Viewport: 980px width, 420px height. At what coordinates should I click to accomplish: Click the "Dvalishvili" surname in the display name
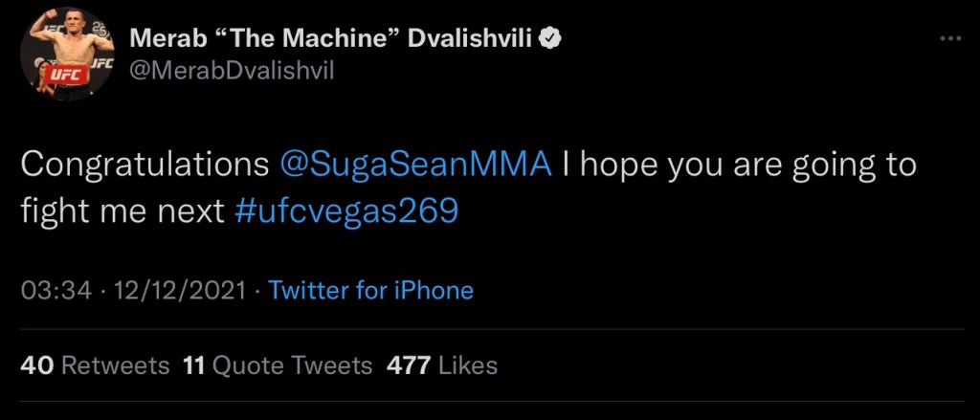coord(469,40)
